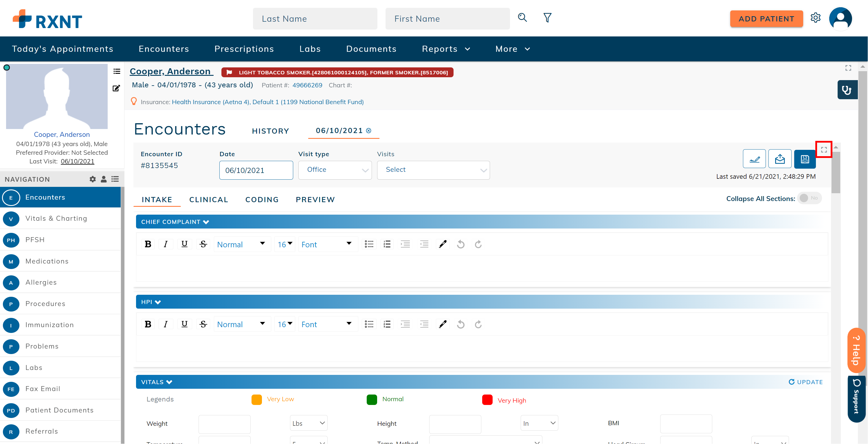
Task: Undo in HPI editor
Action: tap(460, 325)
